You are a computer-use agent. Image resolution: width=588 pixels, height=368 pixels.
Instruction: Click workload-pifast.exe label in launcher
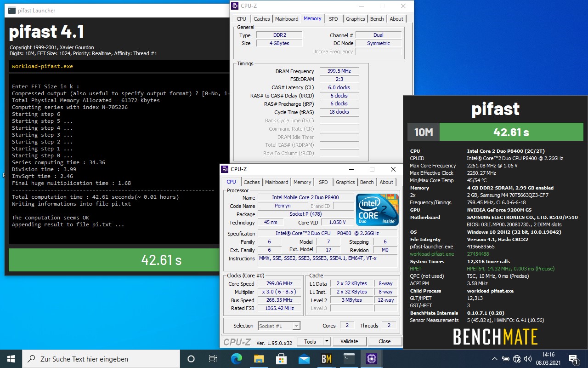42,66
